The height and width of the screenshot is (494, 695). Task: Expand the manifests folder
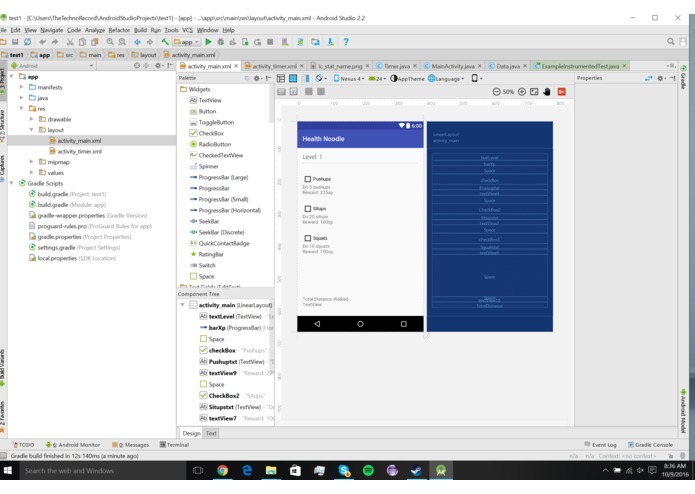click(x=21, y=87)
